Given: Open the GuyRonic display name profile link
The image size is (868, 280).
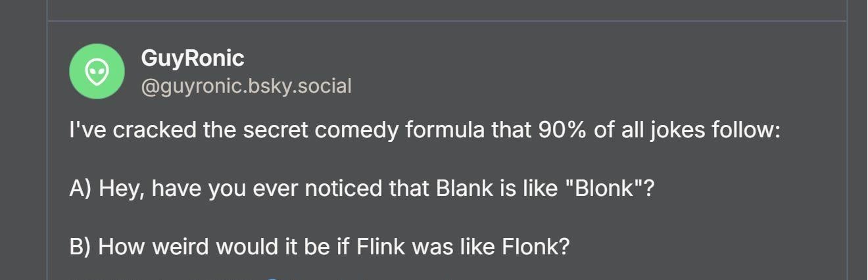Looking at the screenshot, I should (192, 58).
